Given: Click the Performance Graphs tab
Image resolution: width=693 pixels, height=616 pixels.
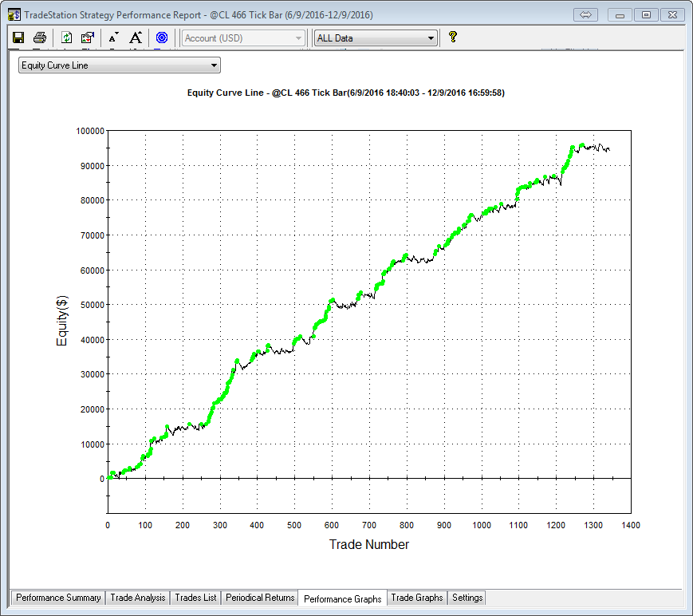Looking at the screenshot, I should click(342, 598).
